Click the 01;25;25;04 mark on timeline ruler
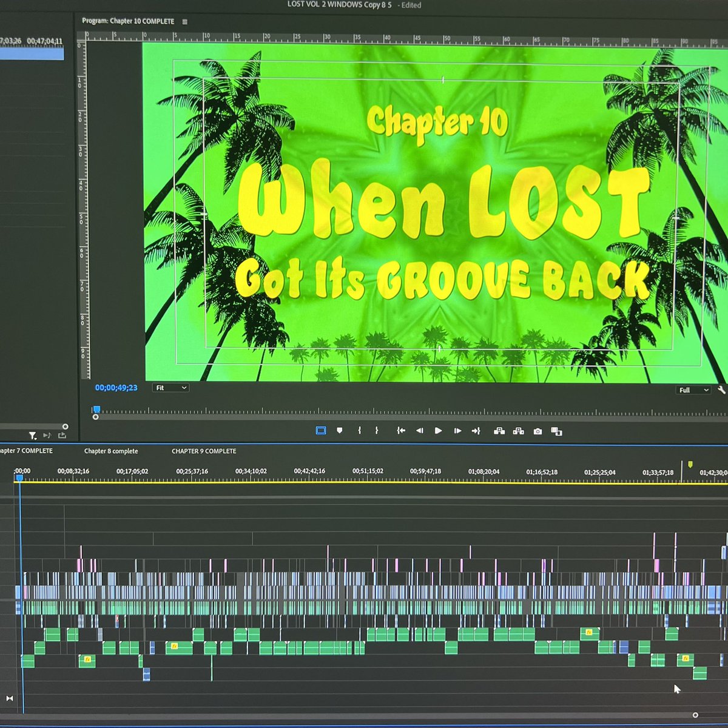 click(600, 472)
